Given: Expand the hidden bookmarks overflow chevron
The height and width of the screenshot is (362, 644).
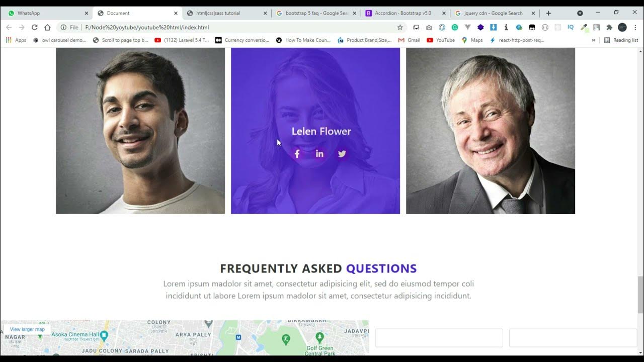Looking at the screenshot, I should (x=594, y=40).
